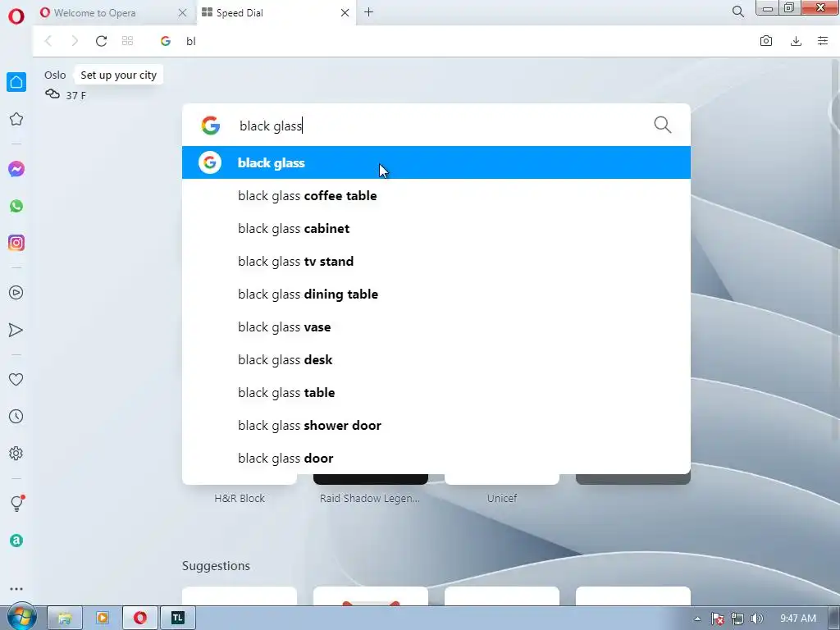Open Facebook Messenger in sidebar
The image size is (840, 630).
point(16,169)
